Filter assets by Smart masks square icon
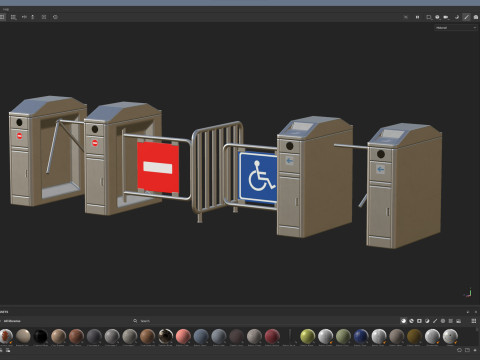The image size is (480, 360). coord(419,321)
